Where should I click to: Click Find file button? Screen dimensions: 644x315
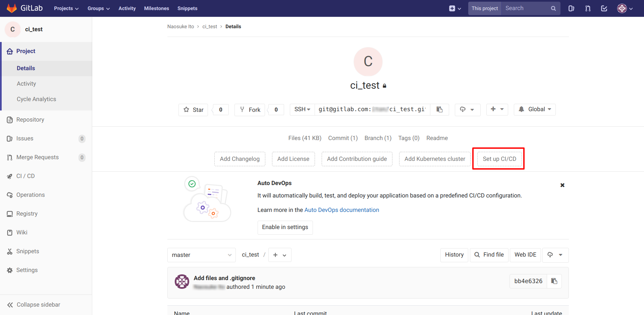489,255
